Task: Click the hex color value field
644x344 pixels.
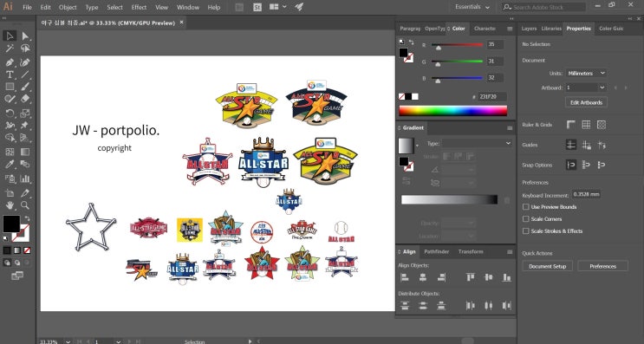Action: (x=491, y=97)
